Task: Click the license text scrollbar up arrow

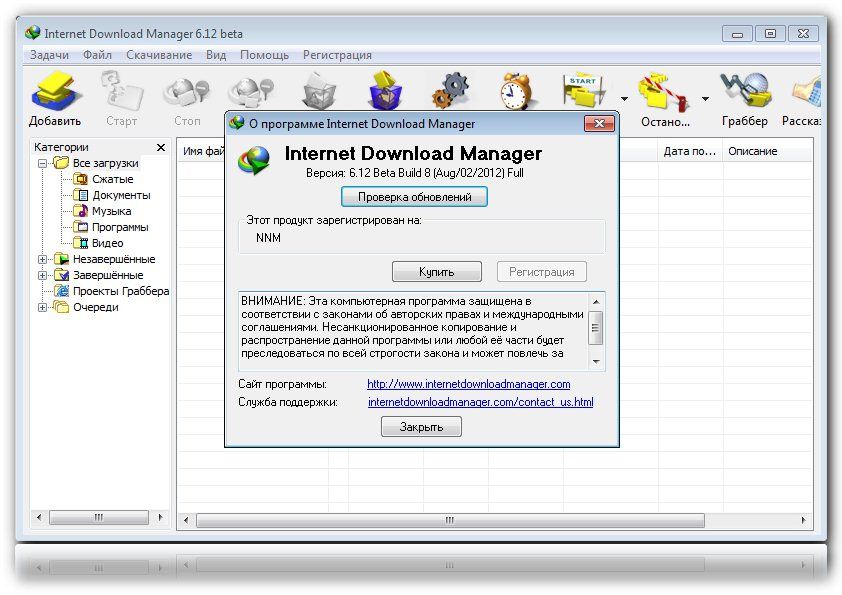Action: point(596,301)
